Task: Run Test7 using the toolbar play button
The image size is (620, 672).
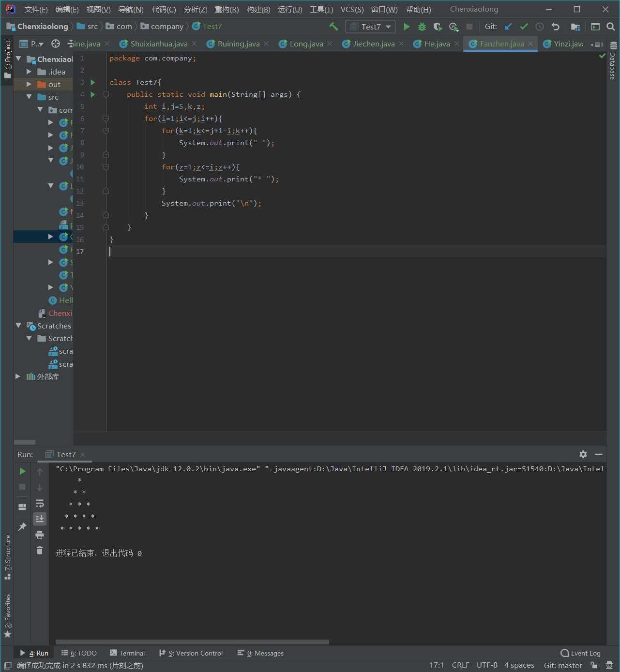Action: [407, 27]
